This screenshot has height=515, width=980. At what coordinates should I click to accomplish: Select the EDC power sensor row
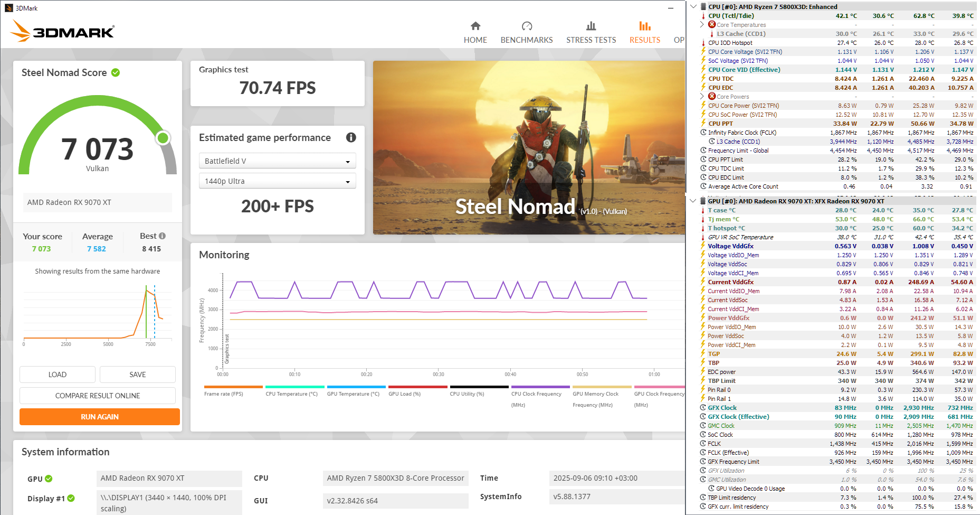[836, 372]
